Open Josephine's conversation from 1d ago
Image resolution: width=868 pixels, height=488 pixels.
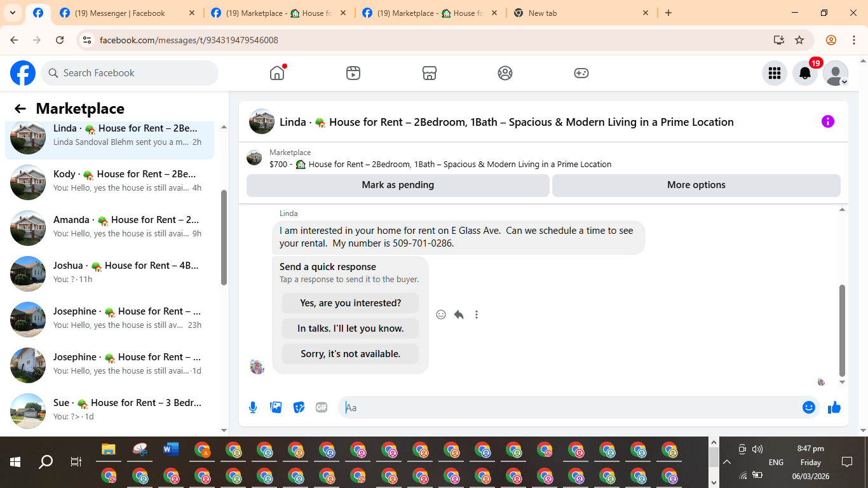tap(109, 364)
